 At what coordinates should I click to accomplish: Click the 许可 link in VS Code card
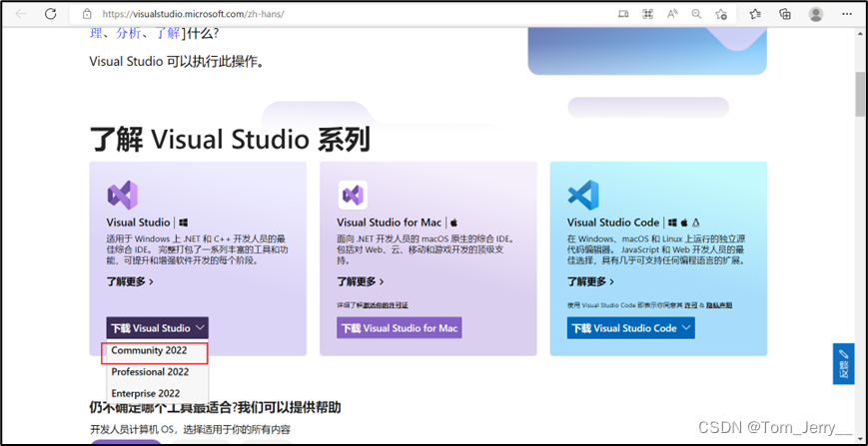point(690,305)
